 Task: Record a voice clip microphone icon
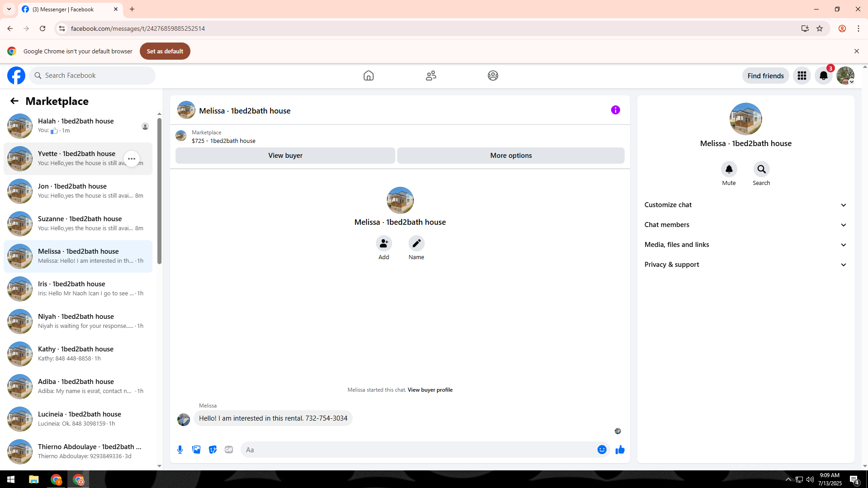coord(180,450)
